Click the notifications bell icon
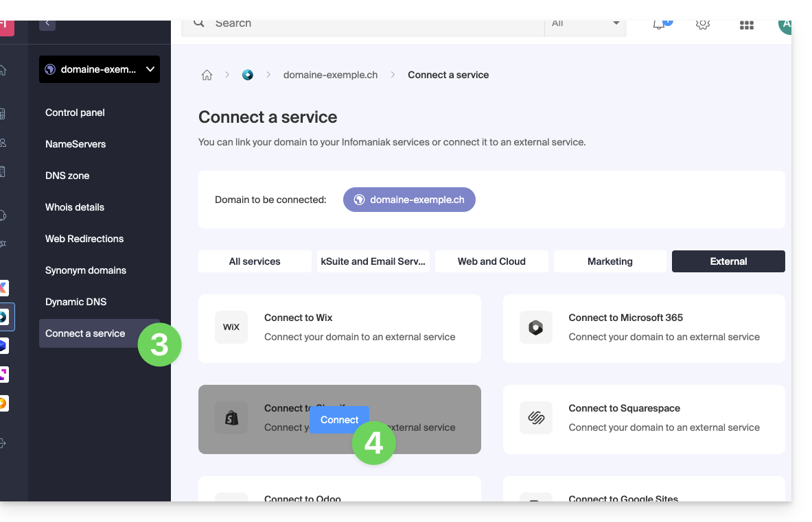 click(659, 24)
